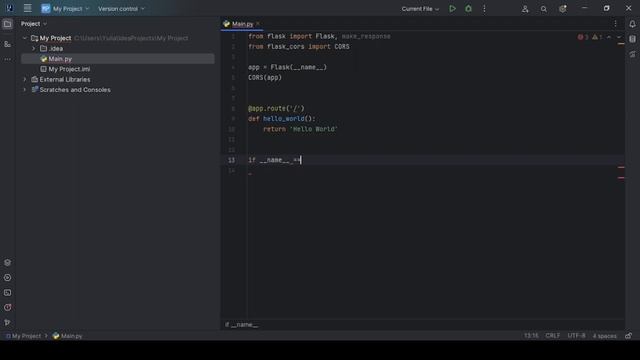Run the current file with play icon
The height and width of the screenshot is (360, 640).
point(452,9)
